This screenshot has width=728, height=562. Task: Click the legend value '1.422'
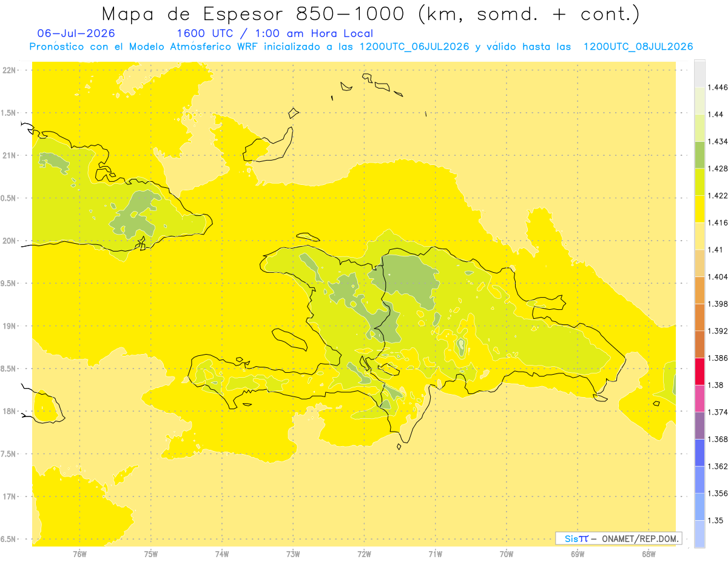click(x=718, y=195)
